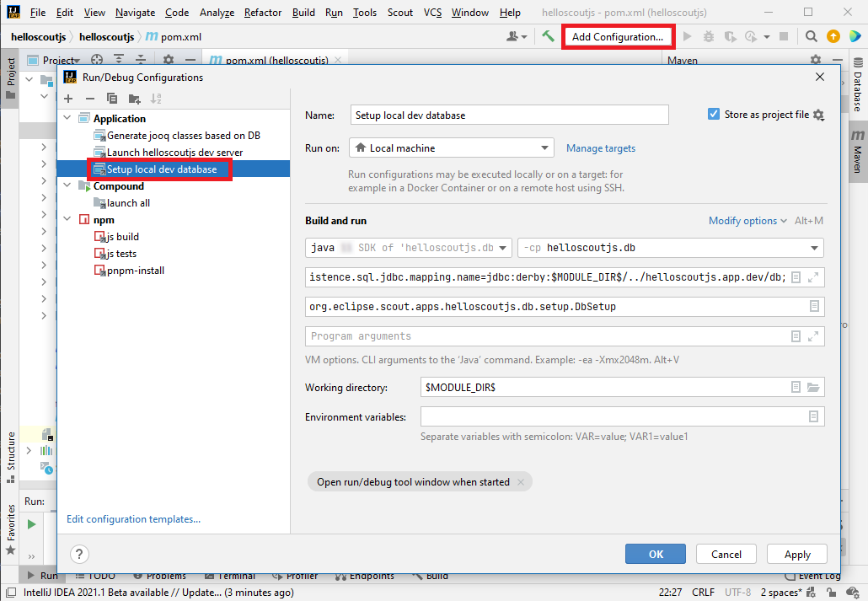
Task: Apply the configuration changes
Action: (796, 554)
